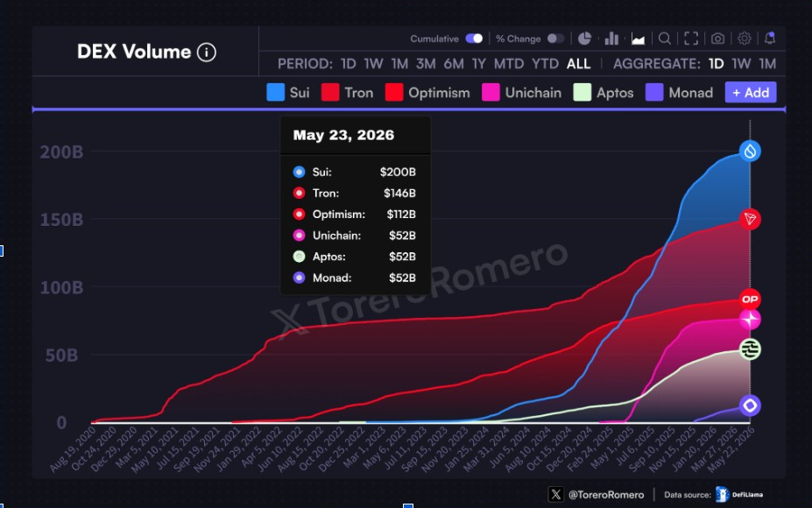Select the ALL period
812x508 pixels.
tap(578, 64)
